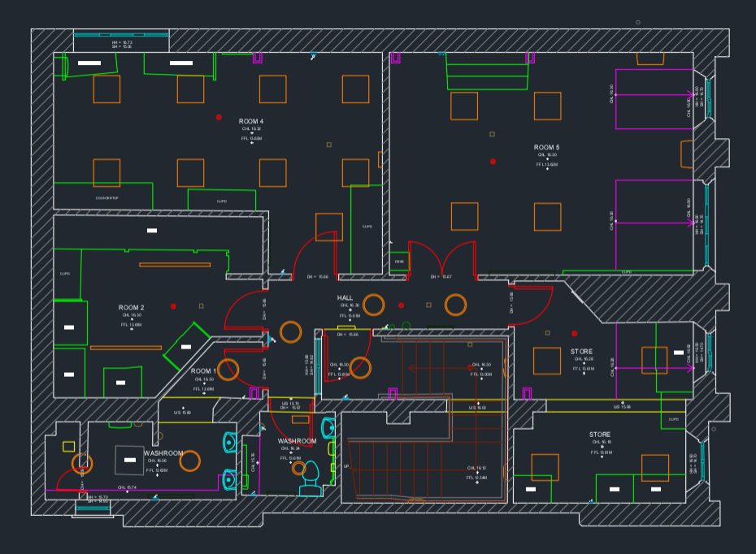Select the lower STORE room label
The image size is (756, 554).
[x=600, y=435]
